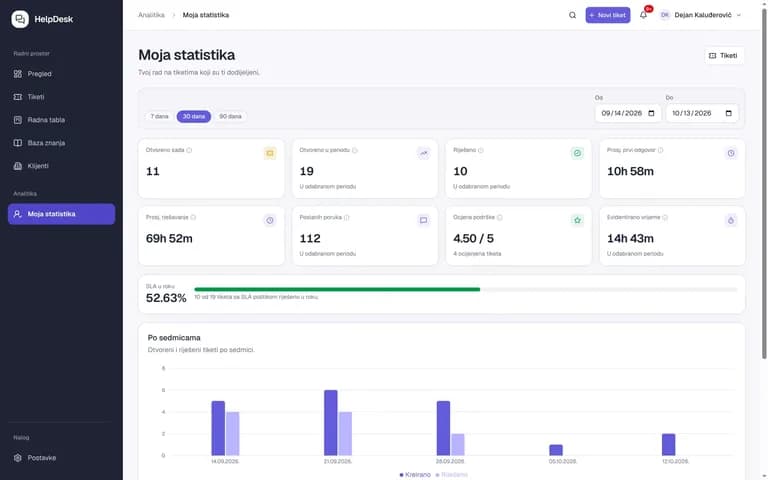Screen dimensions: 768x480
Task: Navigate to Klijenti in sidebar
Action: click(61, 166)
